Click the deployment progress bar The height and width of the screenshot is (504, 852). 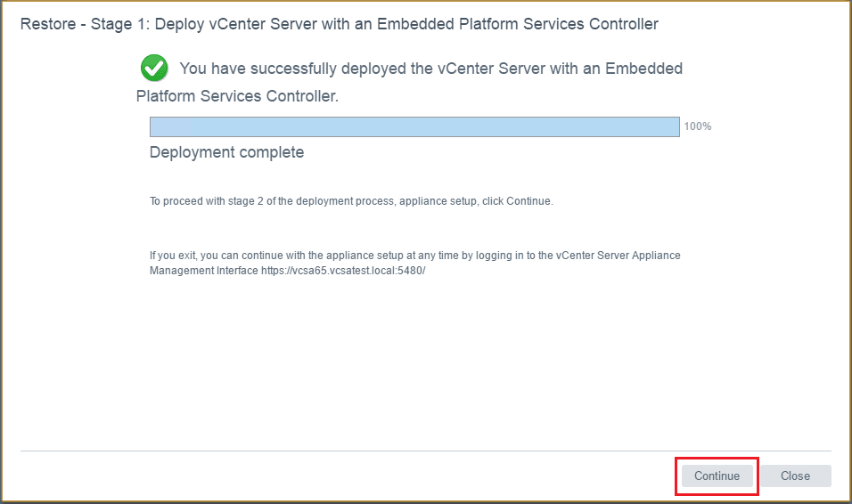(x=414, y=126)
